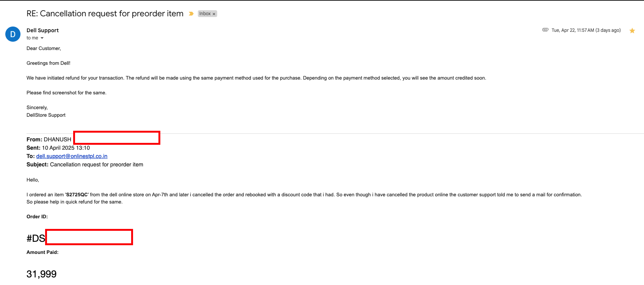This screenshot has height=285, width=644.
Task: Click the 'Sent: 10 April 2025 13:10' line
Action: pos(58,148)
